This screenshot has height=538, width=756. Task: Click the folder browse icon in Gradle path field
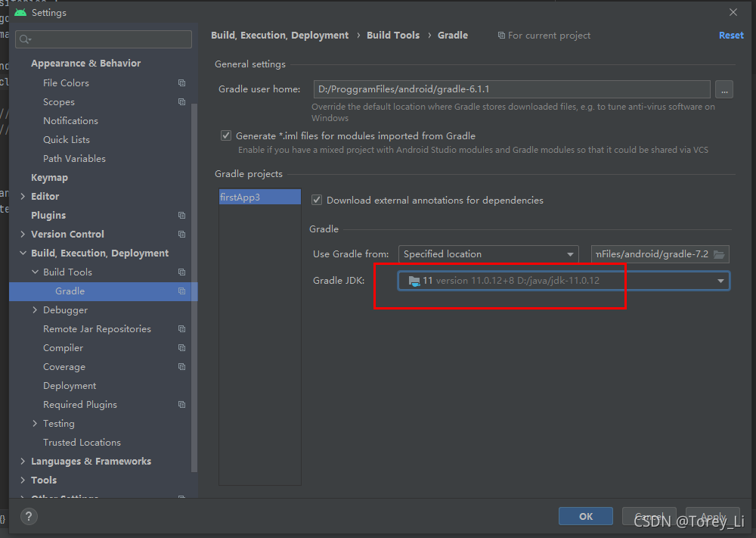pos(719,254)
